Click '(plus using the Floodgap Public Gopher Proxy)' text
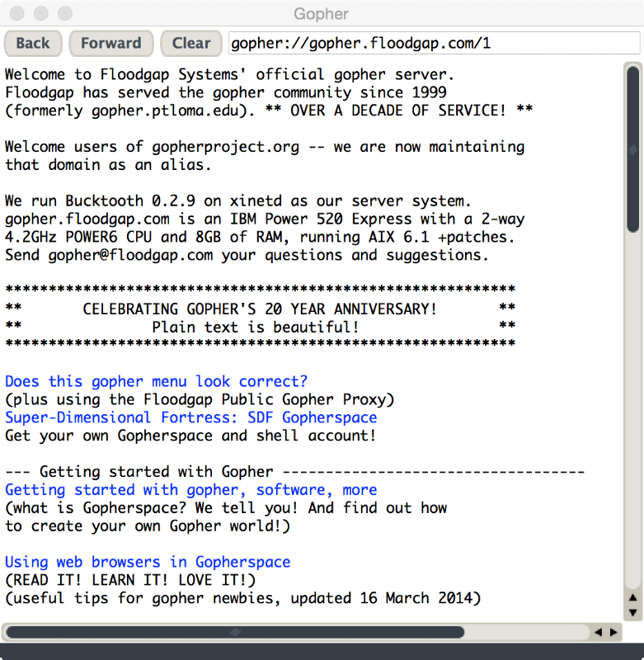 [x=200, y=399]
